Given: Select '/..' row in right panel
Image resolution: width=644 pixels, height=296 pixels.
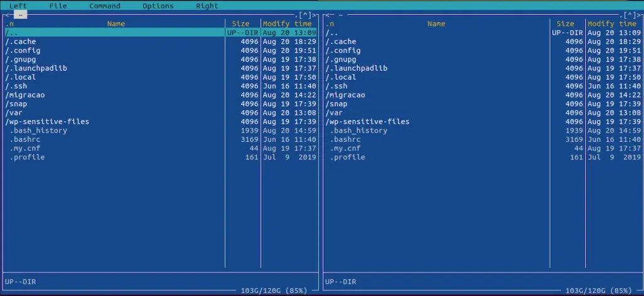Looking at the screenshot, I should 483,33.
